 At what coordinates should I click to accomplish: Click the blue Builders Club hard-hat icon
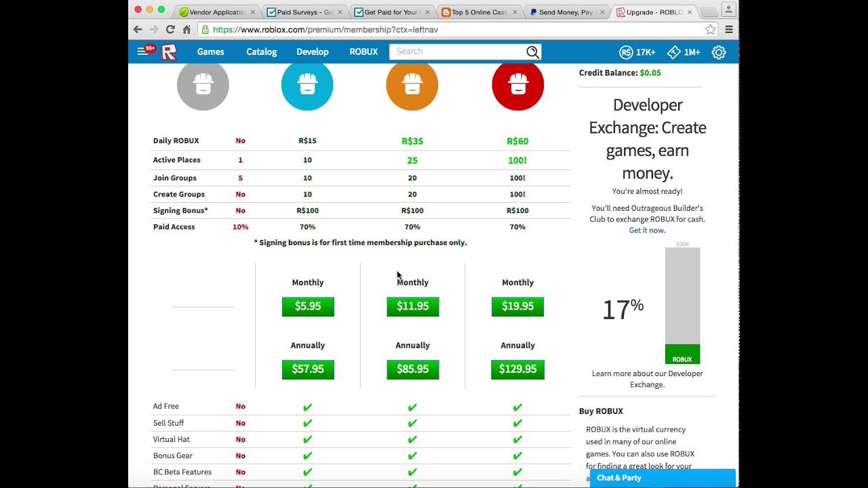(307, 85)
